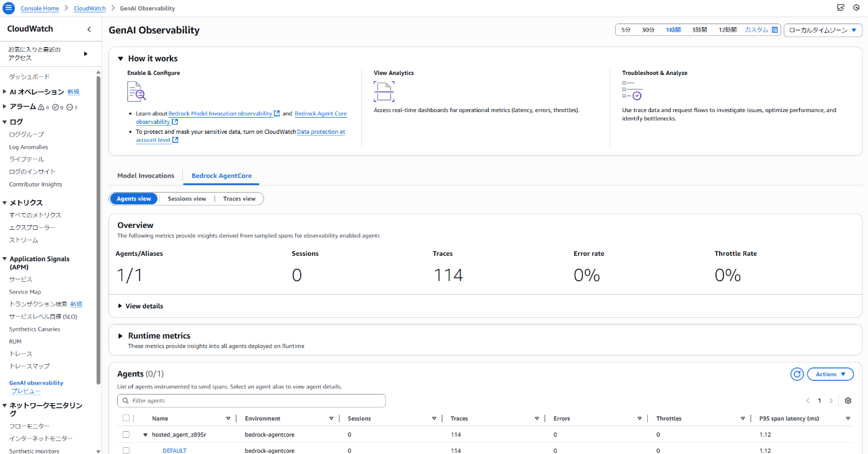Open Contributor Insights in the sidebar
The width and height of the screenshot is (868, 454).
(35, 184)
